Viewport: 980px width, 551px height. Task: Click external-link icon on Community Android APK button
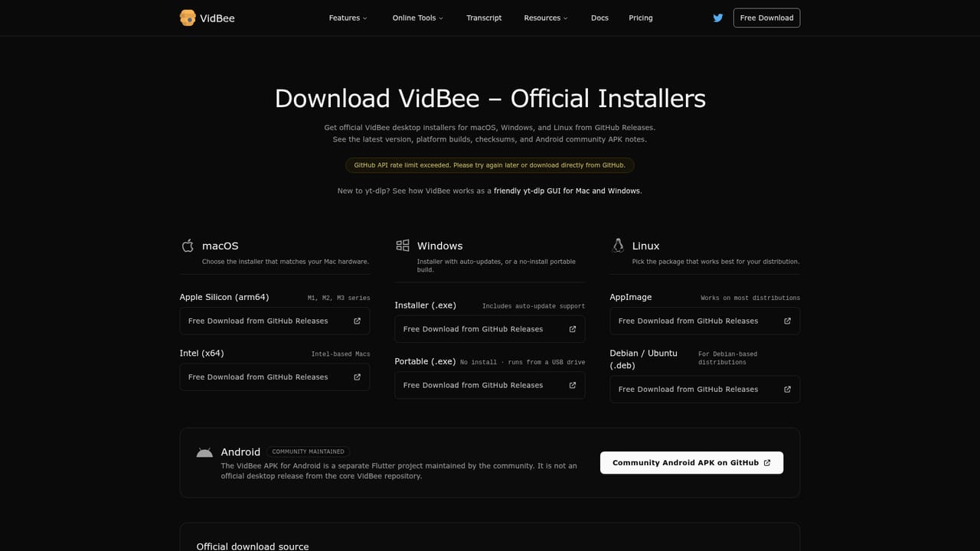pos(767,463)
